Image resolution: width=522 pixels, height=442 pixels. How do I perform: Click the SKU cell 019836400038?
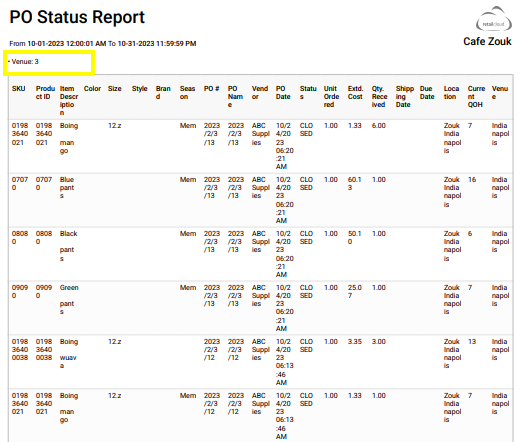point(20,350)
